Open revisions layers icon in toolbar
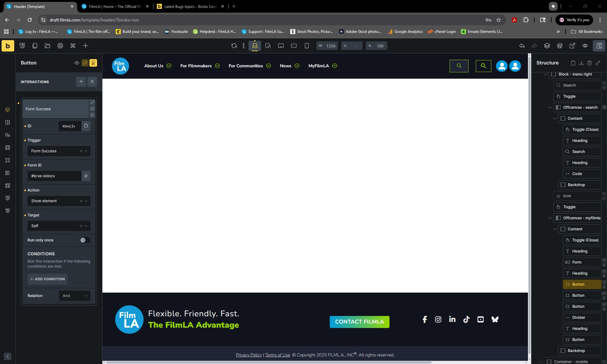Screen dimensions: 607x364 (x=547, y=46)
